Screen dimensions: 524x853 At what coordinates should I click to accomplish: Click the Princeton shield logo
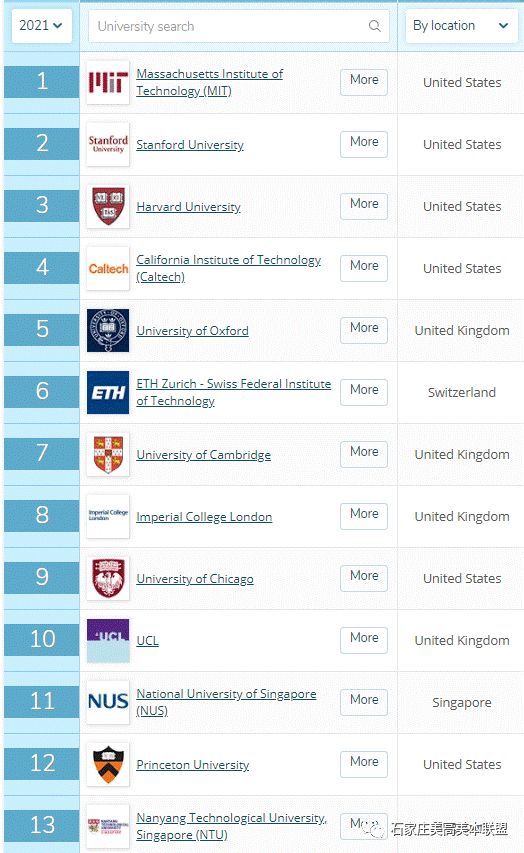(x=108, y=764)
